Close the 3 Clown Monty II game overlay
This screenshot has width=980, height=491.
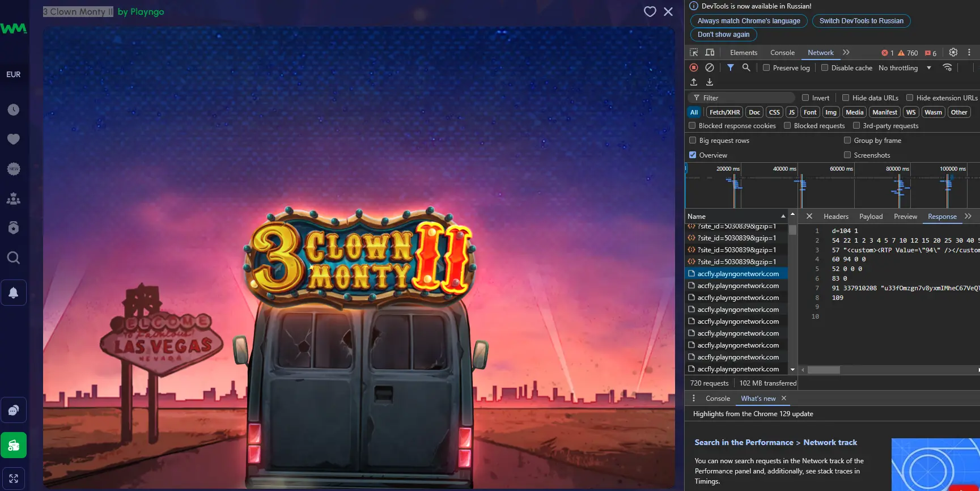click(x=668, y=11)
